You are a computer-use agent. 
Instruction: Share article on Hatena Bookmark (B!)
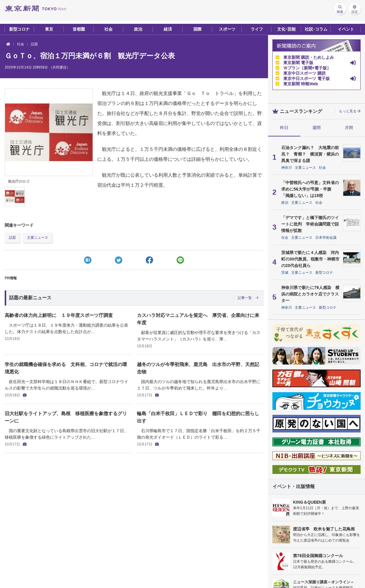[x=88, y=260]
